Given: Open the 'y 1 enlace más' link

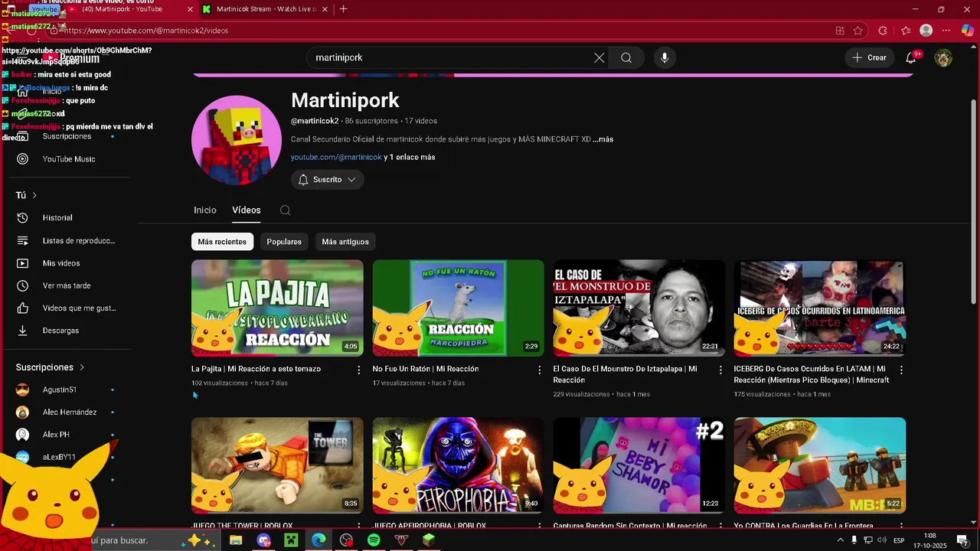Looking at the screenshot, I should [410, 157].
